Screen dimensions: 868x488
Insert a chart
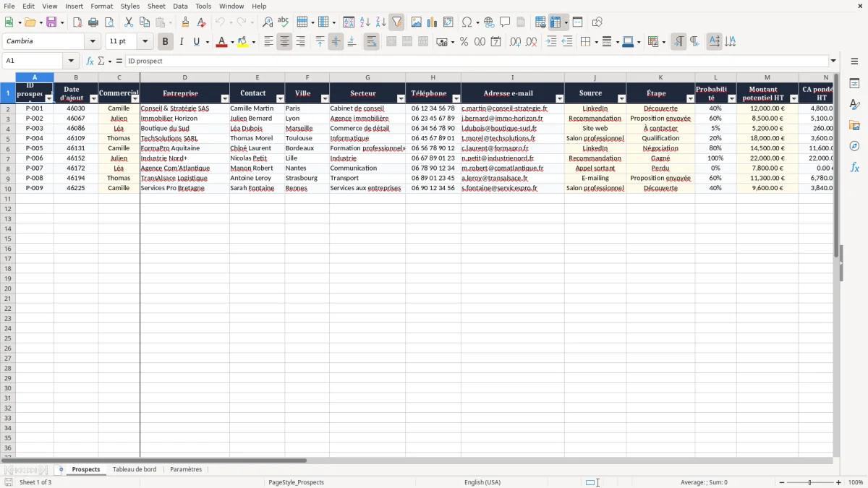[x=433, y=22]
